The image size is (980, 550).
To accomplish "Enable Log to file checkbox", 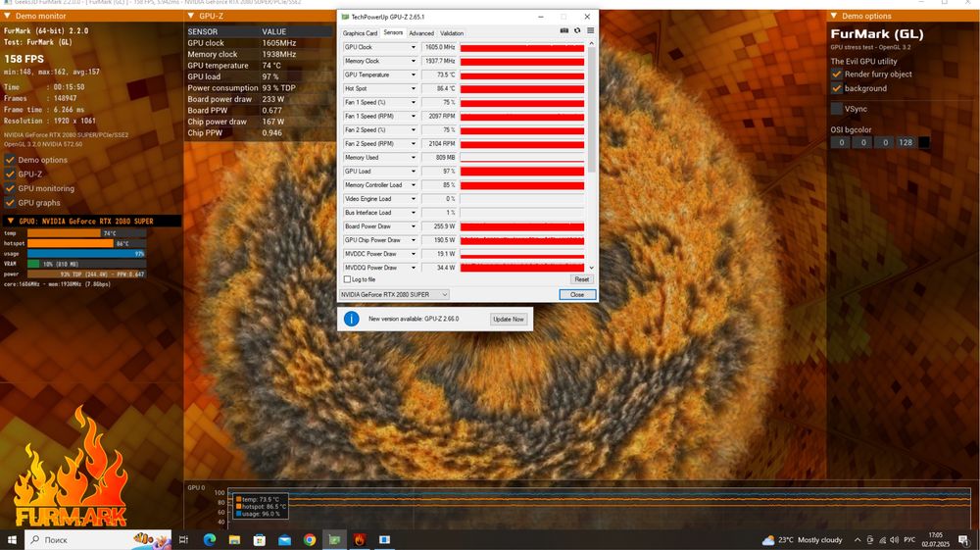I will pos(348,279).
